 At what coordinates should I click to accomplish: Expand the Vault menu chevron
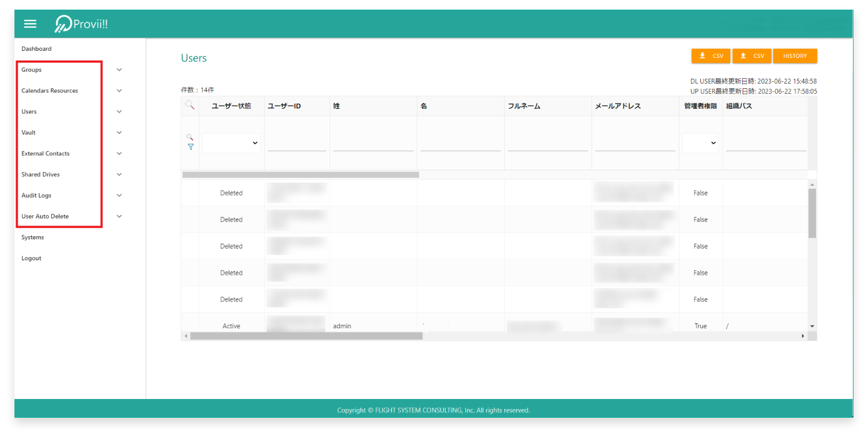pos(119,132)
